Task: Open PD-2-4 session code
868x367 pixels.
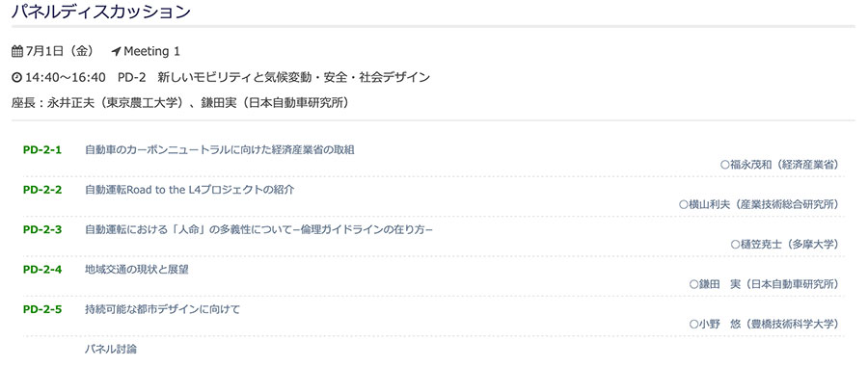Action: tap(42, 269)
